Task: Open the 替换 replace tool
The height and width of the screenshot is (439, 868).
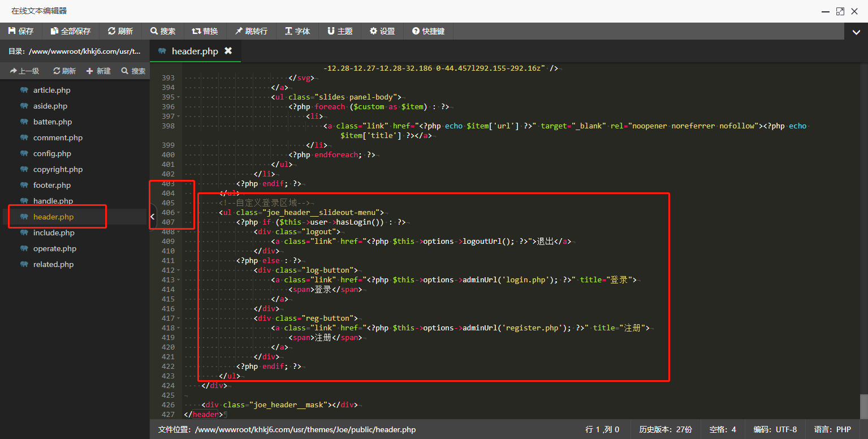Action: pos(205,31)
